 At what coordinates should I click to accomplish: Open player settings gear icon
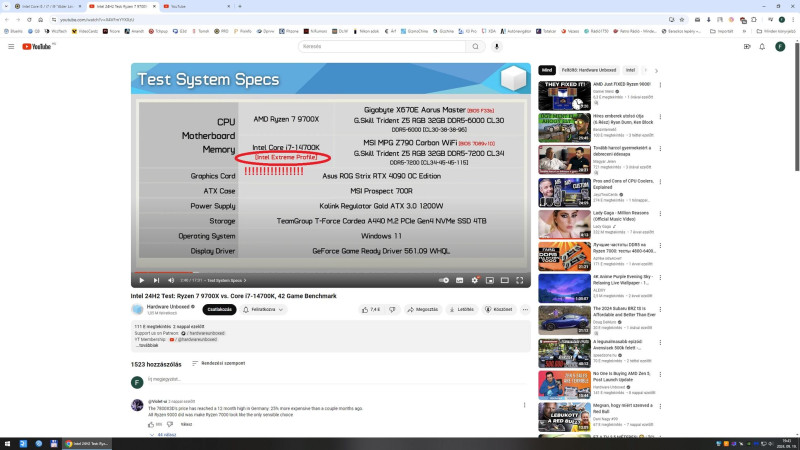(474, 280)
